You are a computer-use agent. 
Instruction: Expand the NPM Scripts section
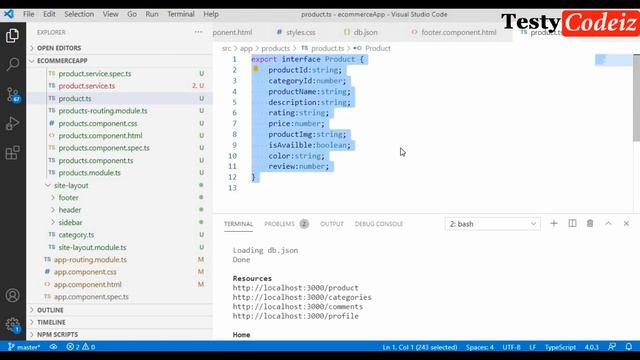[x=120, y=334]
